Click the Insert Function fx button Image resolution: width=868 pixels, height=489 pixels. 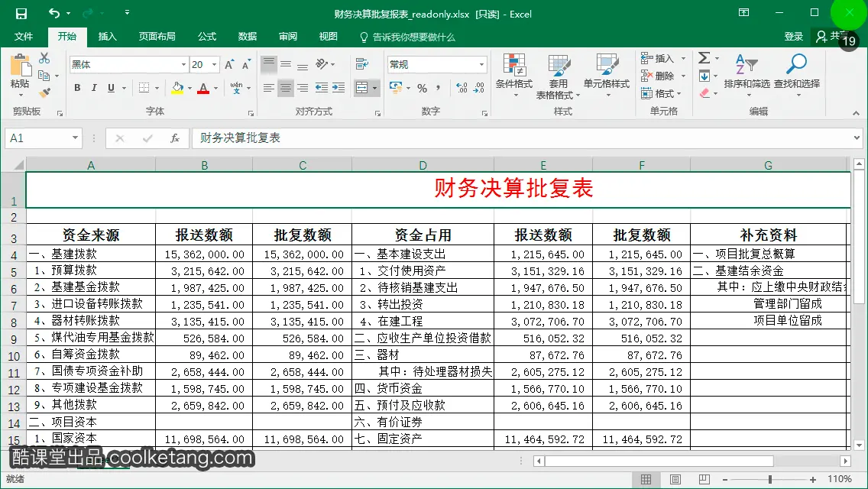pos(175,138)
